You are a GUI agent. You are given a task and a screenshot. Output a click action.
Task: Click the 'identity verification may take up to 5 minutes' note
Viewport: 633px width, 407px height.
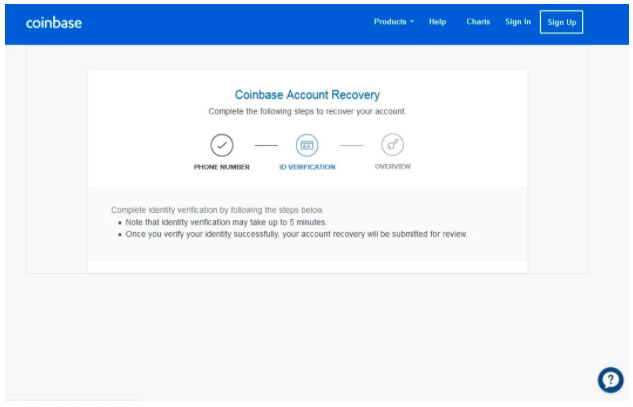tap(226, 222)
